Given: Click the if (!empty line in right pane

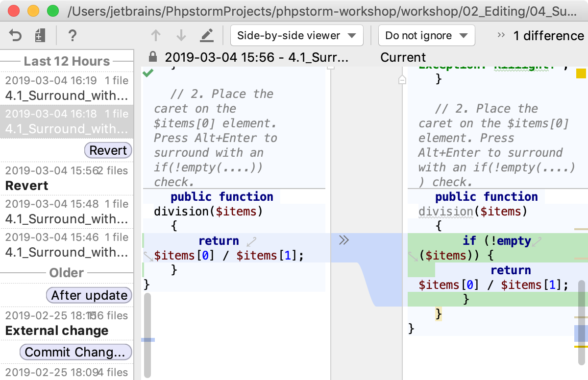Looking at the screenshot, I should [497, 241].
